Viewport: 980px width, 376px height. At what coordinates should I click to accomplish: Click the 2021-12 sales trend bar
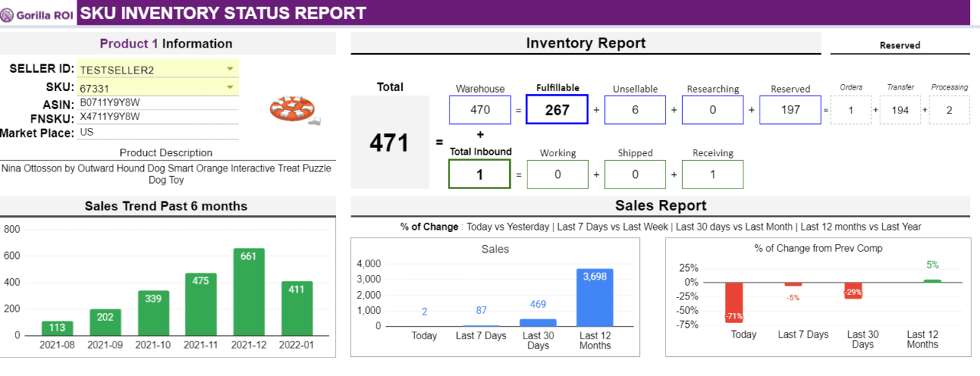click(248, 291)
